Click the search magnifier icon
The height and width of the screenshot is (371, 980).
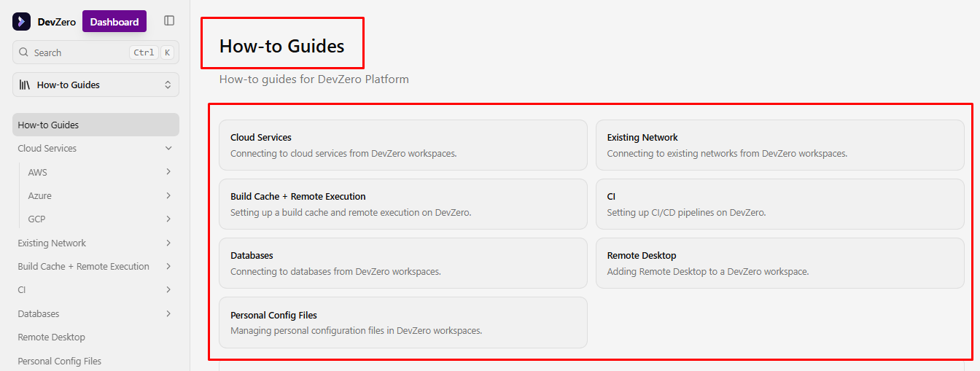tap(24, 52)
